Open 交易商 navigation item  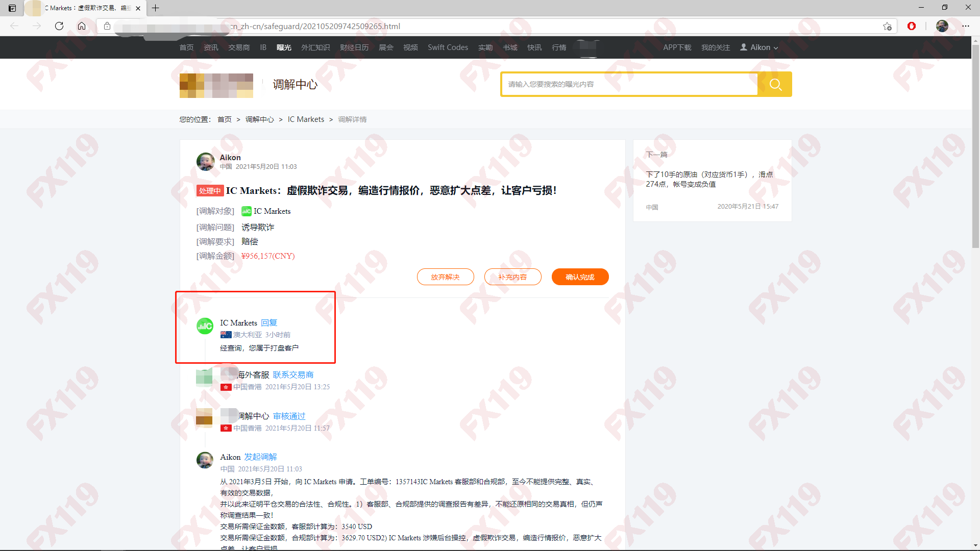pyautogui.click(x=239, y=47)
